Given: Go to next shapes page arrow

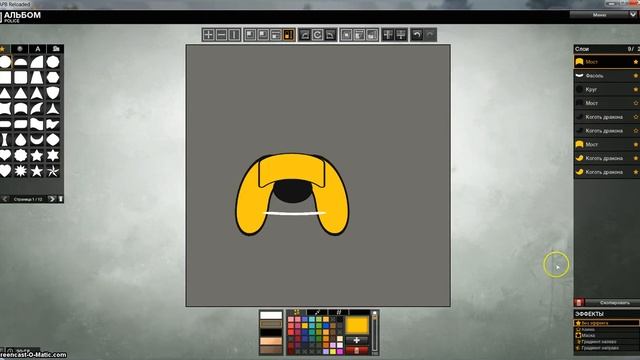Looking at the screenshot, I should (x=52, y=199).
